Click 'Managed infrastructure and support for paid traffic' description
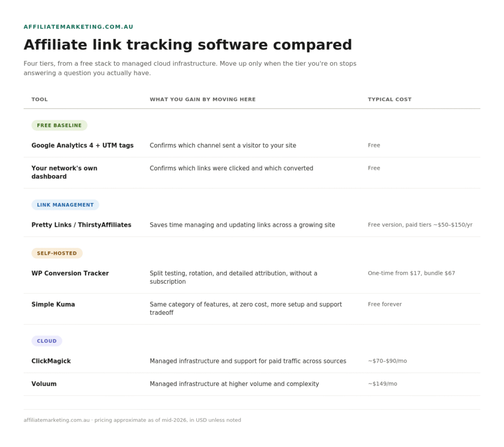Image resolution: width=504 pixels, height=447 pixels. [248, 361]
